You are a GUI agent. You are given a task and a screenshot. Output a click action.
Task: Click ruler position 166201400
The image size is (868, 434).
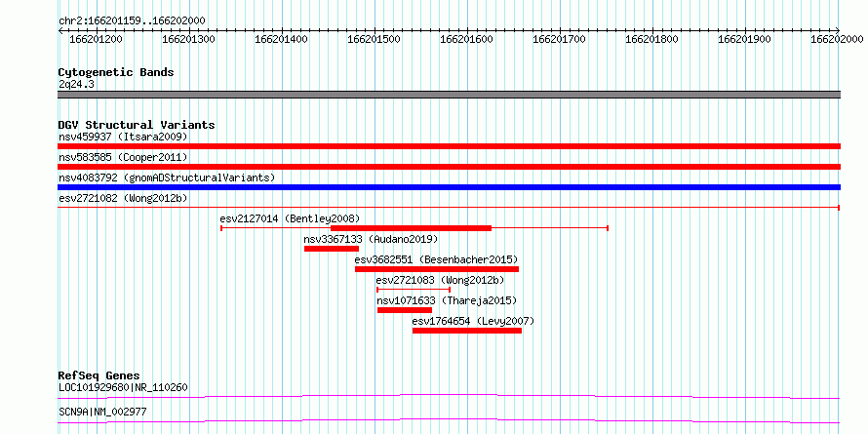coord(281,39)
